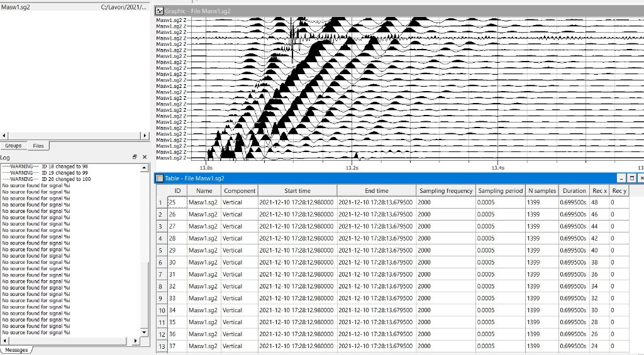Viewport: 644px width, 355px height.
Task: Float the Log panel with undock icon
Action: point(135,157)
